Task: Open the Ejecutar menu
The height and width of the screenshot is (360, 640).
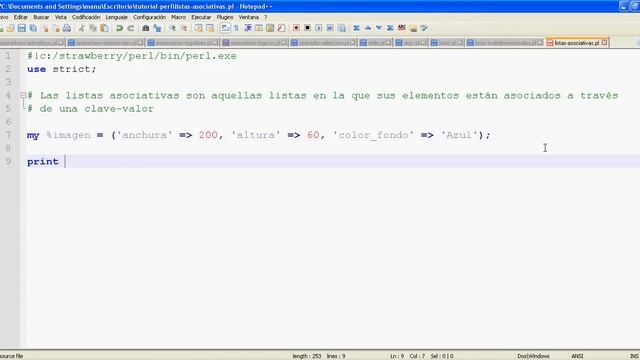Action: tap(201, 17)
